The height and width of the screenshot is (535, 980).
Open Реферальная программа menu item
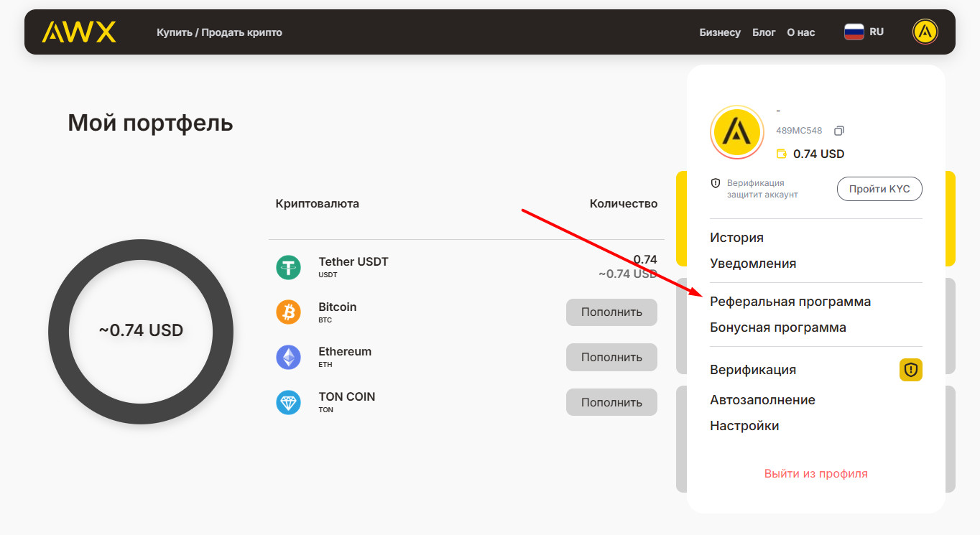click(790, 302)
